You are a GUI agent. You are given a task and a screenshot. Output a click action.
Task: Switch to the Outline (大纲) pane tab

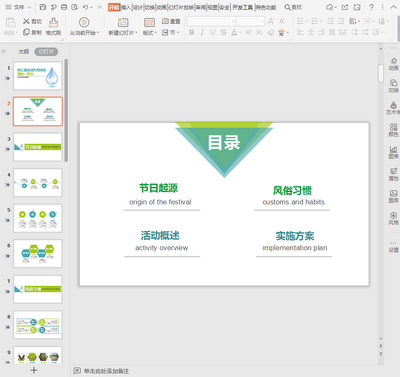pyautogui.click(x=23, y=52)
